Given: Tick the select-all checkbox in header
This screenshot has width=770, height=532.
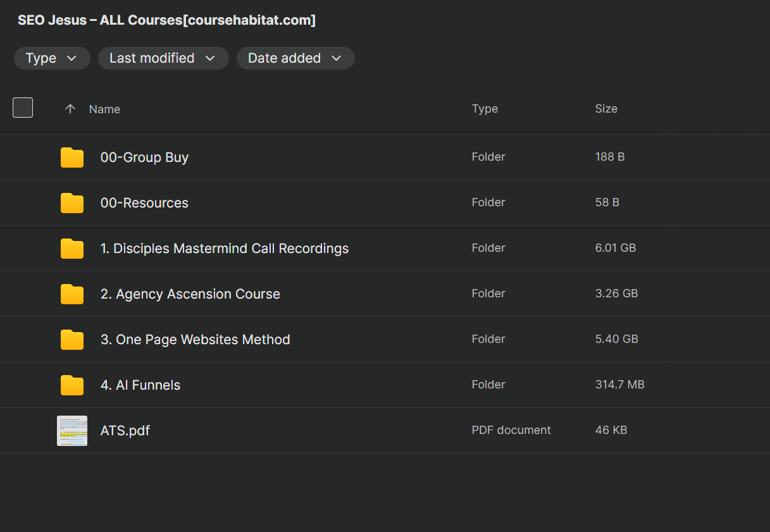Looking at the screenshot, I should [23, 108].
